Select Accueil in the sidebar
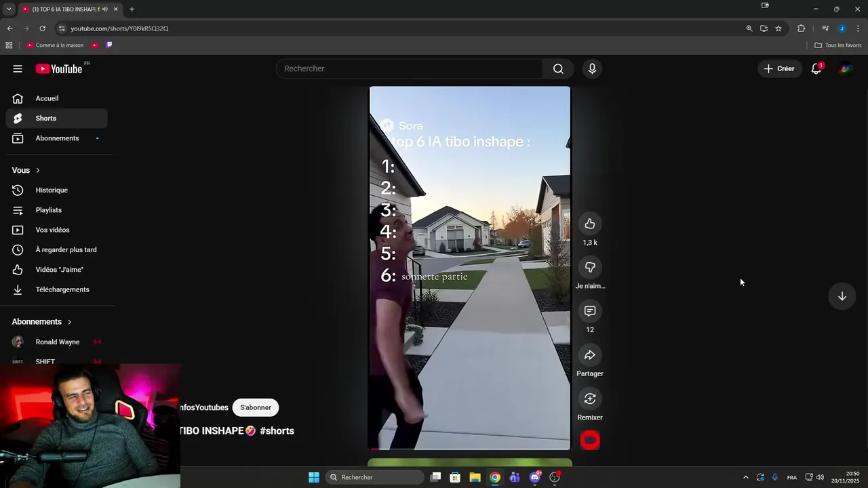This screenshot has width=868, height=488. click(57, 98)
